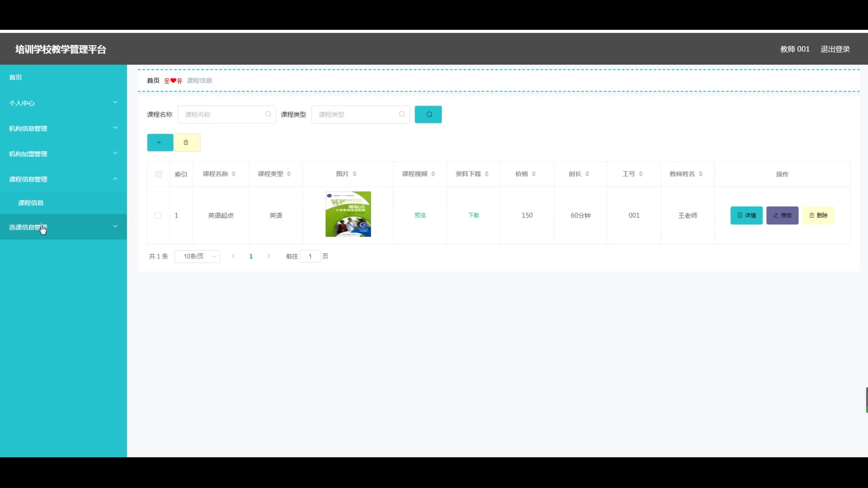Image resolution: width=868 pixels, height=488 pixels.
Task: Sort by 工号 column arrows
Action: tap(641, 174)
